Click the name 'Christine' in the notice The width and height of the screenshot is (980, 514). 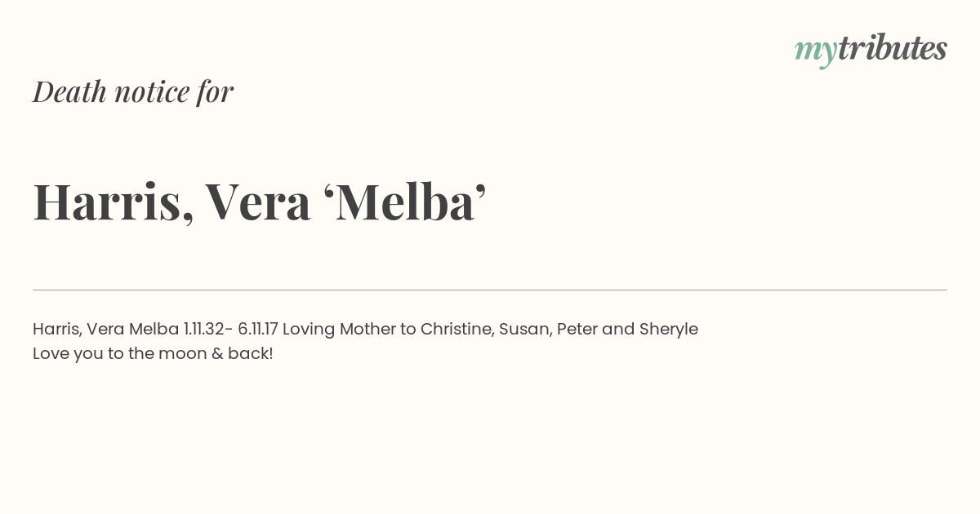pos(457,329)
